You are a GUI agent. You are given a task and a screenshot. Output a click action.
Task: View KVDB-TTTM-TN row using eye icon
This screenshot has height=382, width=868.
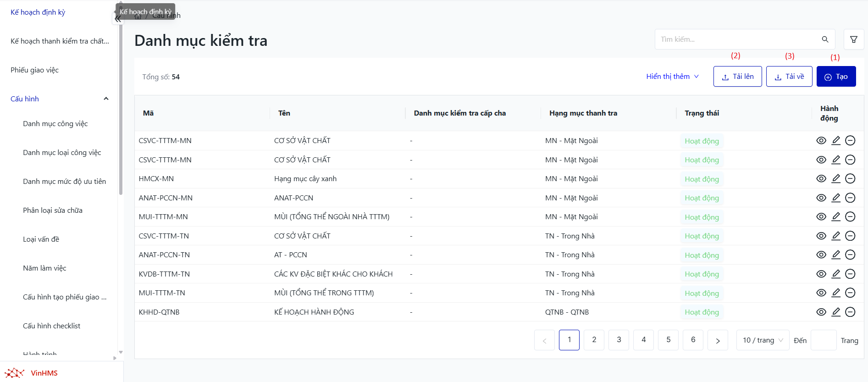pos(821,274)
